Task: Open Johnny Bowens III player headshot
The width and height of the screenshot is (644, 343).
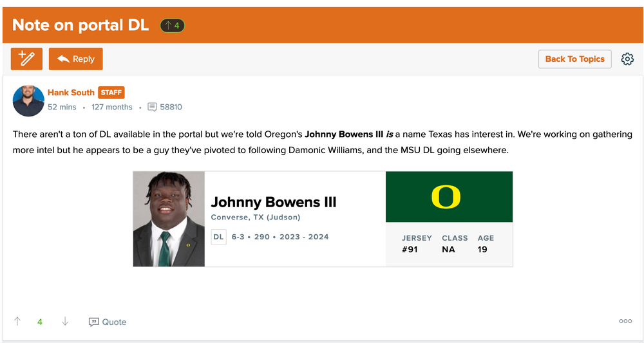Action: 169,219
